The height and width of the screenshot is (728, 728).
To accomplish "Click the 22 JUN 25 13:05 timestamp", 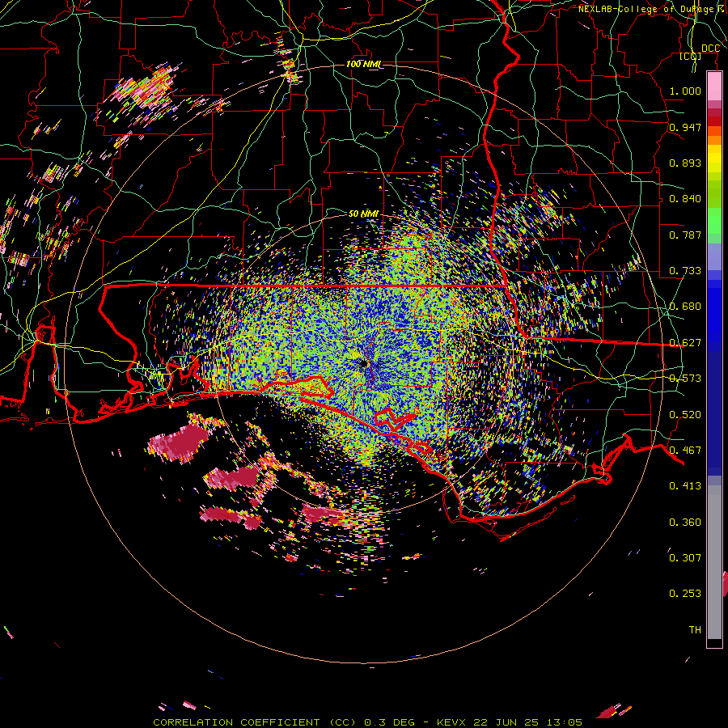I will tap(527, 722).
